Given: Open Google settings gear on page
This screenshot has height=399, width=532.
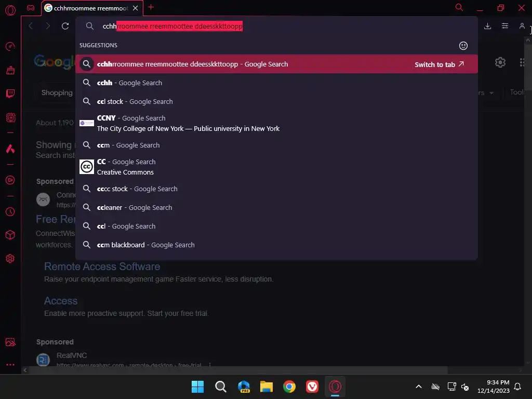Looking at the screenshot, I should tap(500, 62).
